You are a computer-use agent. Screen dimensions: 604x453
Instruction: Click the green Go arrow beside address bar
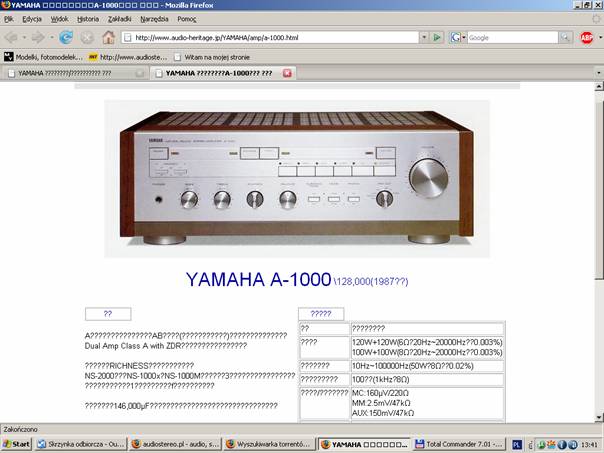pos(437,37)
